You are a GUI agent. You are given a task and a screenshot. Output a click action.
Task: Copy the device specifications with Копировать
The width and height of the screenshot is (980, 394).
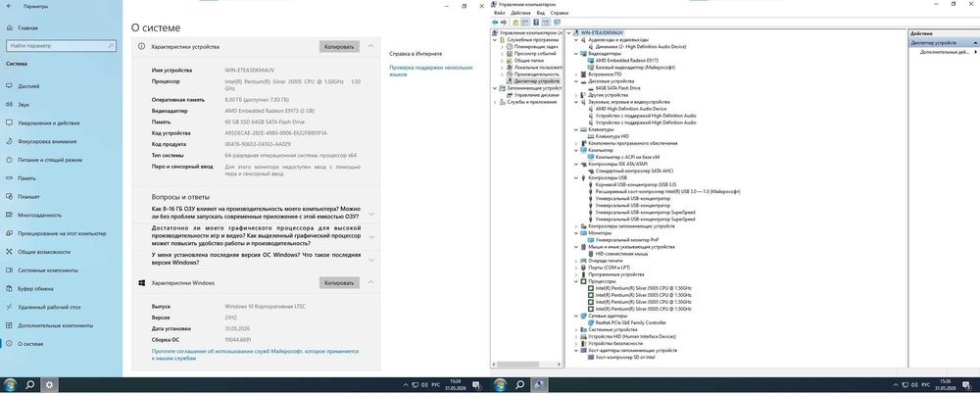point(339,47)
